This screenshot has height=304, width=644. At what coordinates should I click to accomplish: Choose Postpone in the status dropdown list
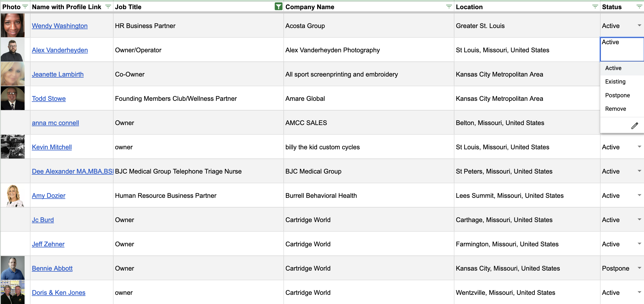tap(622, 95)
